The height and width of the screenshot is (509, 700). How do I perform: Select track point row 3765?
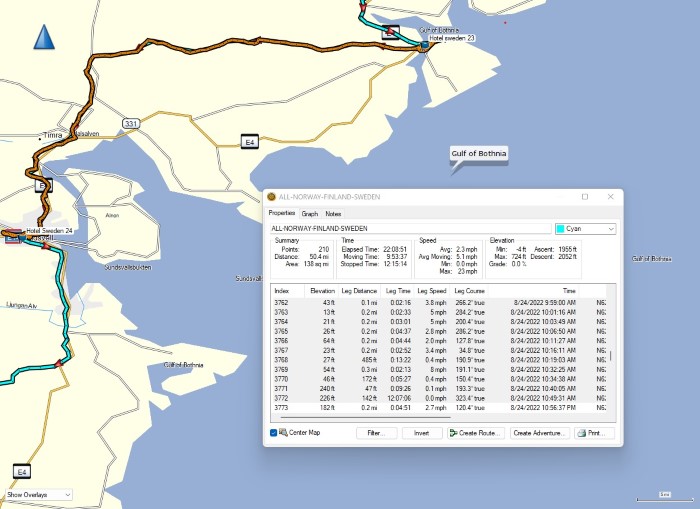click(439, 331)
